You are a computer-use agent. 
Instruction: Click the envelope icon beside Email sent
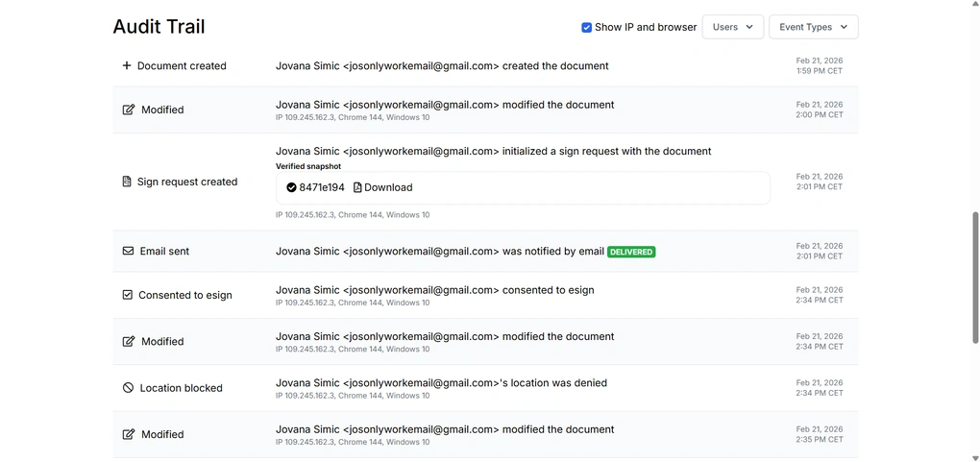128,251
